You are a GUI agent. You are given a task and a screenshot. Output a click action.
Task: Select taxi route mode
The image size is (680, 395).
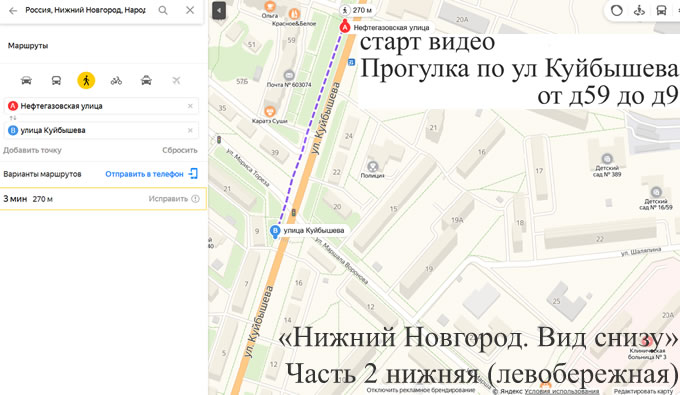tap(146, 80)
